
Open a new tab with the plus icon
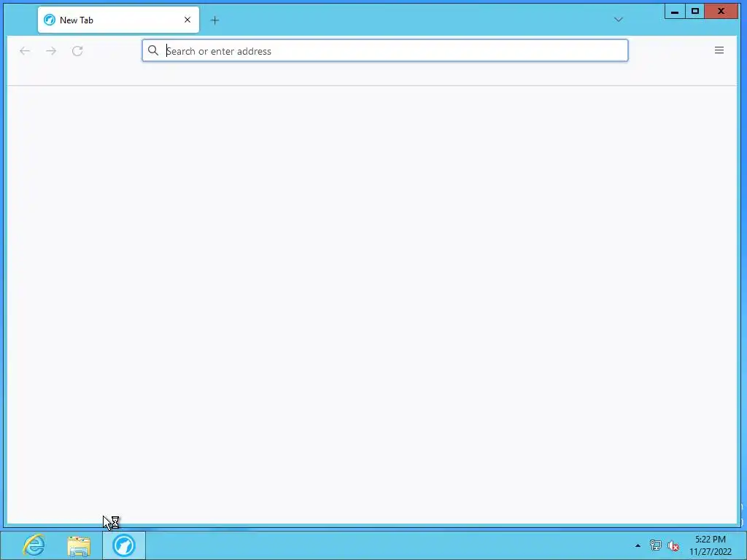click(215, 20)
